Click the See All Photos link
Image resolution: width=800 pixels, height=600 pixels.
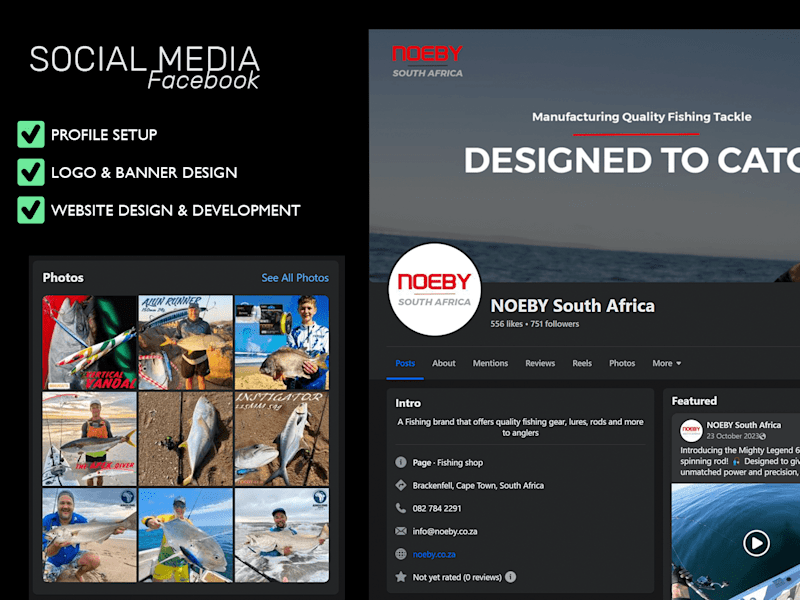(x=295, y=278)
